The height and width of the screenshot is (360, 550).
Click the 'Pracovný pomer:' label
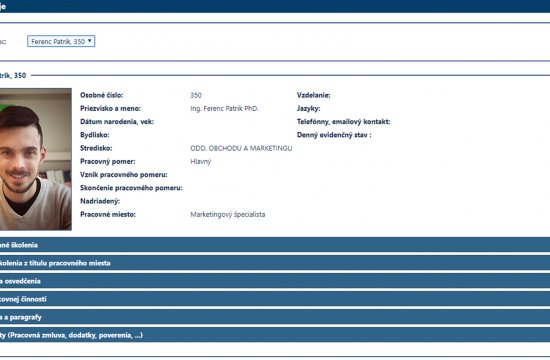tap(107, 161)
